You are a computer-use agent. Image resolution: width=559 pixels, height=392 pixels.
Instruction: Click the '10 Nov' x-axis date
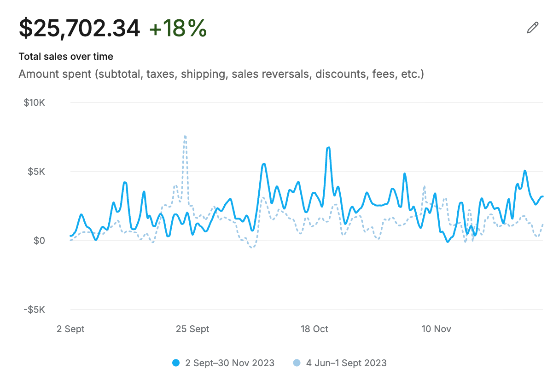[x=437, y=329]
